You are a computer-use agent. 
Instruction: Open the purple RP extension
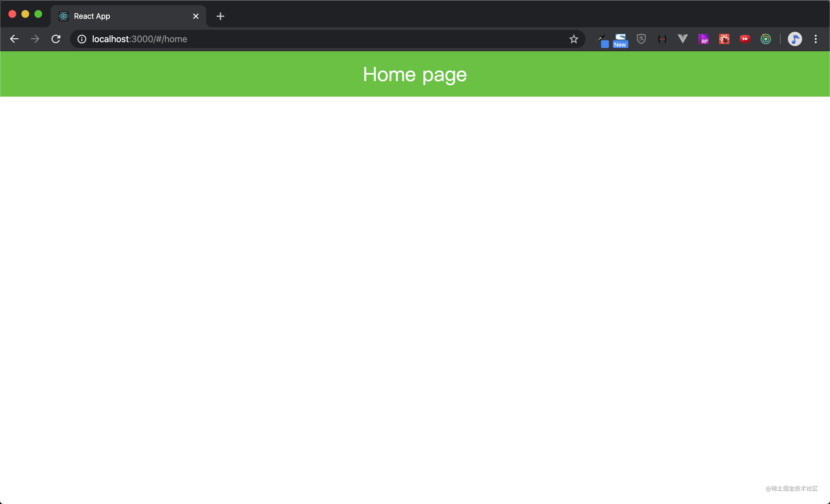703,39
